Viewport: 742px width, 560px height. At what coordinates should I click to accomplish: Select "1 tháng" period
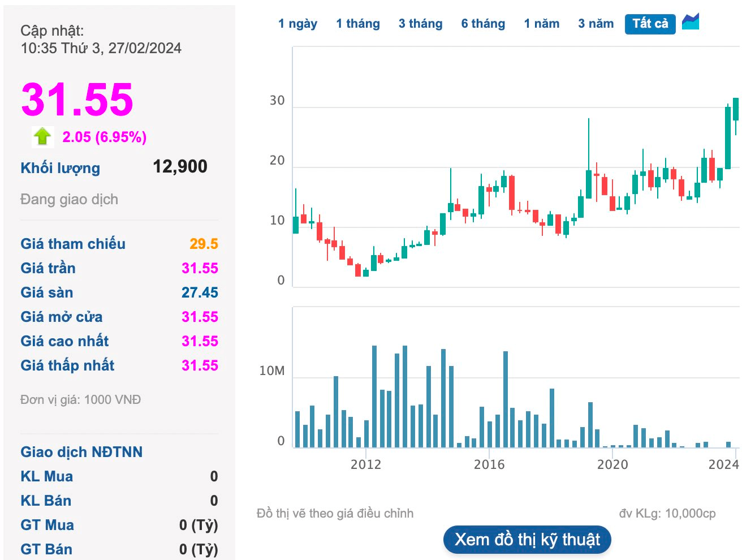[358, 23]
